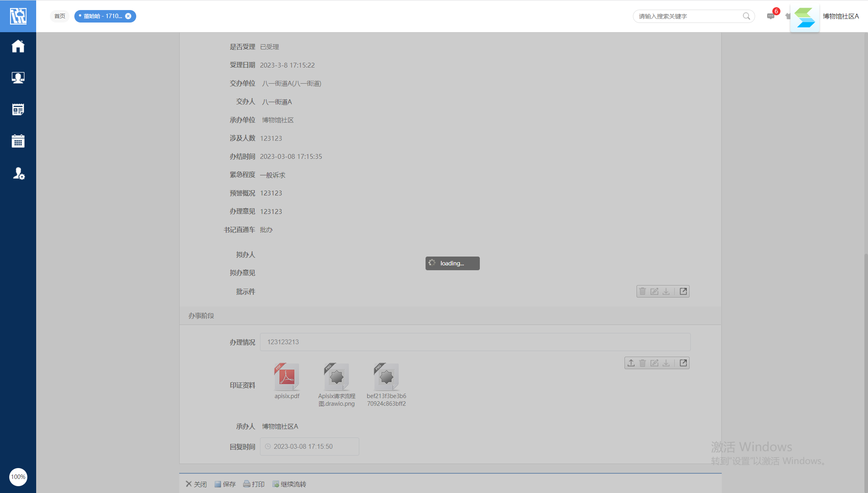Close the 董哈哈 tab
This screenshot has height=493, width=868.
pyautogui.click(x=128, y=16)
